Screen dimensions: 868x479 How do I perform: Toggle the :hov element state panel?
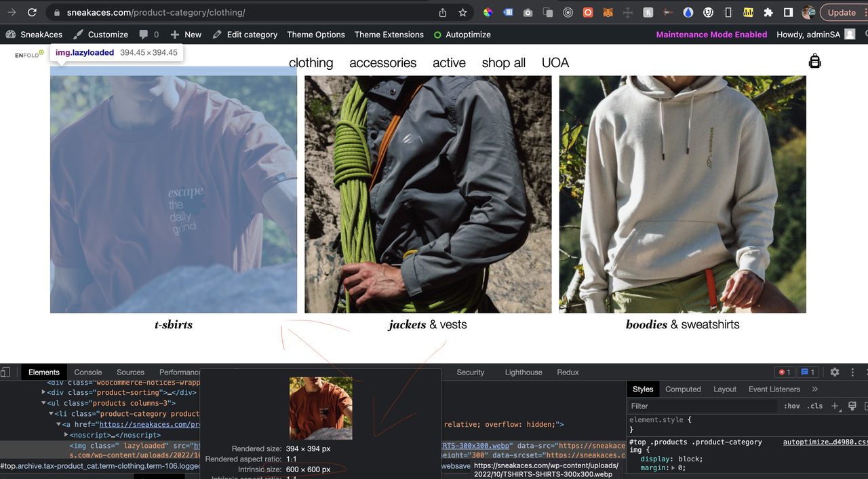click(x=792, y=406)
